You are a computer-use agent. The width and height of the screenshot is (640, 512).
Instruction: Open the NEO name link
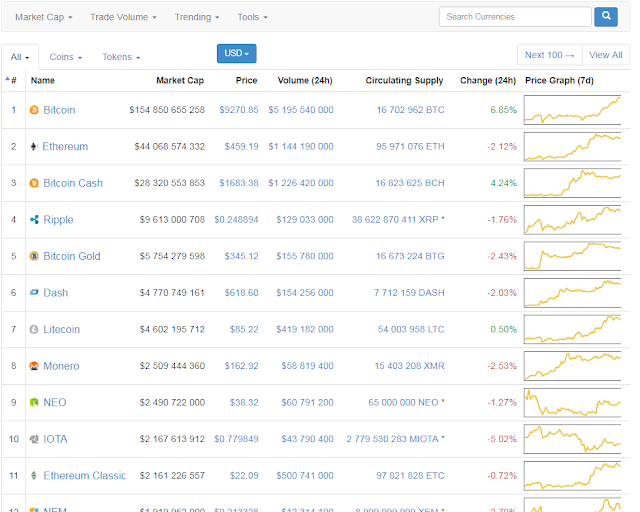click(x=55, y=402)
